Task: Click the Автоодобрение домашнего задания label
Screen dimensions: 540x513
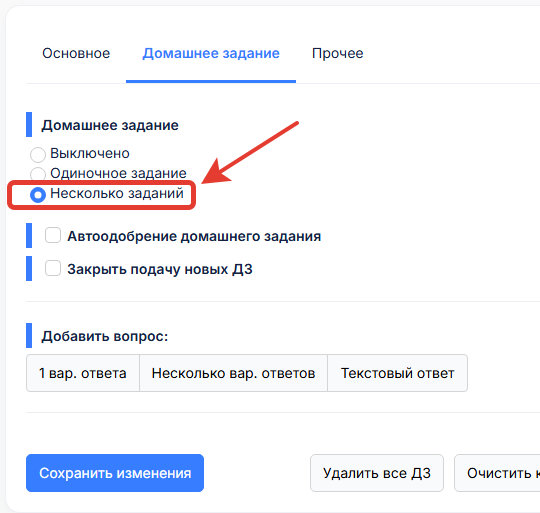Action: point(194,236)
